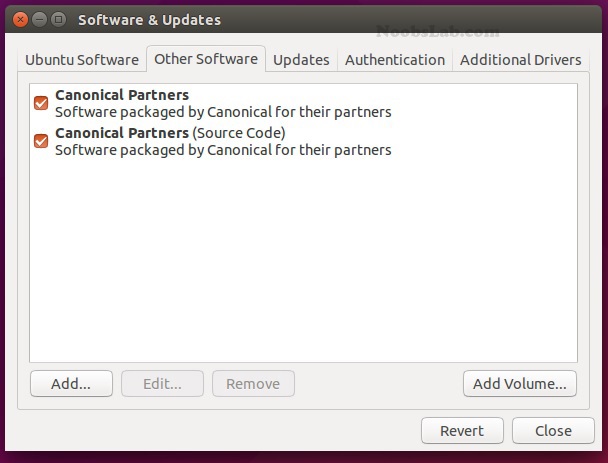The height and width of the screenshot is (463, 608).
Task: Close the window with the red X button
Action: pyautogui.click(x=20, y=19)
